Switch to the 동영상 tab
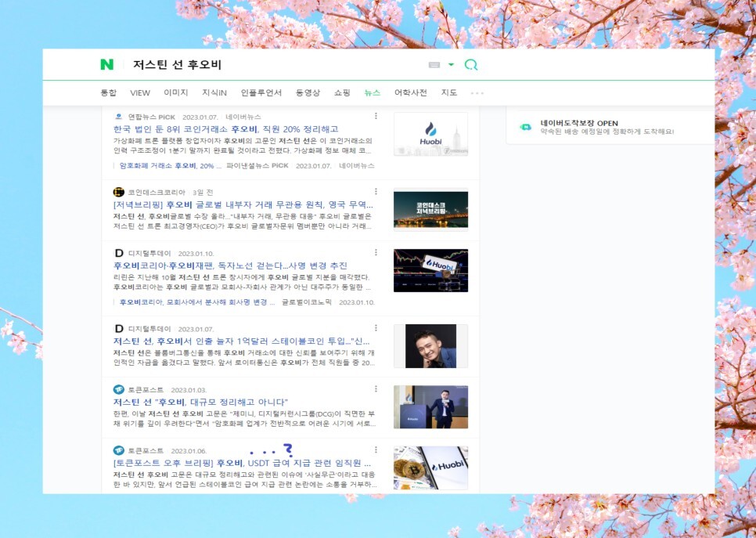 (308, 92)
